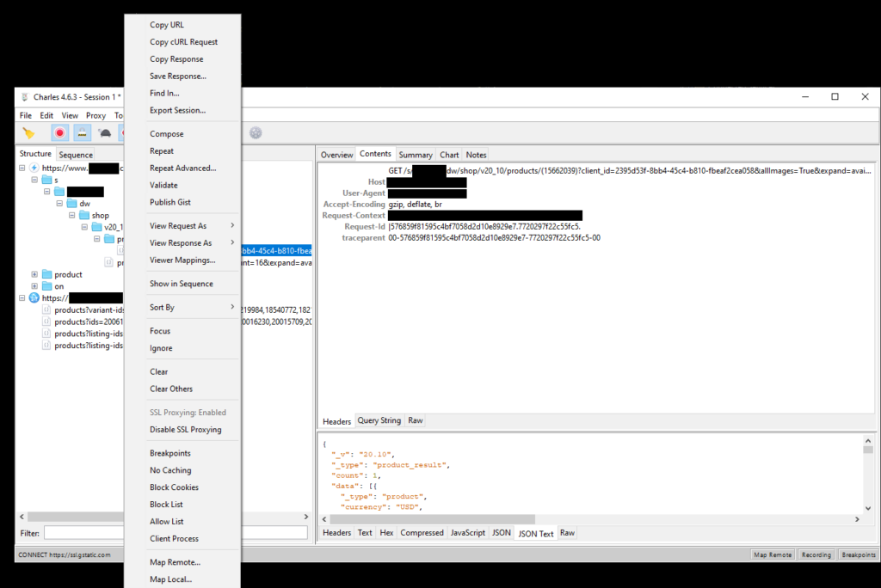Open the Chart tab
Viewport: 881px width, 588px height.
click(x=449, y=155)
